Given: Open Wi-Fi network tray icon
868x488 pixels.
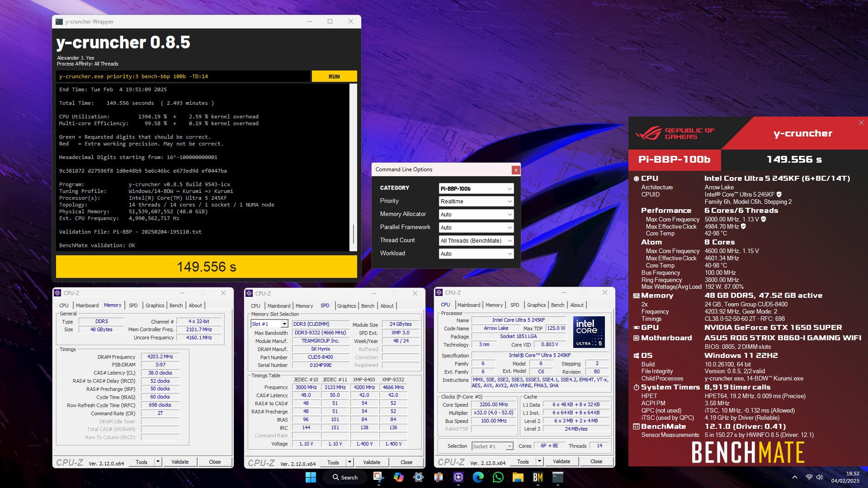Looking at the screenshot, I should click(x=809, y=477).
